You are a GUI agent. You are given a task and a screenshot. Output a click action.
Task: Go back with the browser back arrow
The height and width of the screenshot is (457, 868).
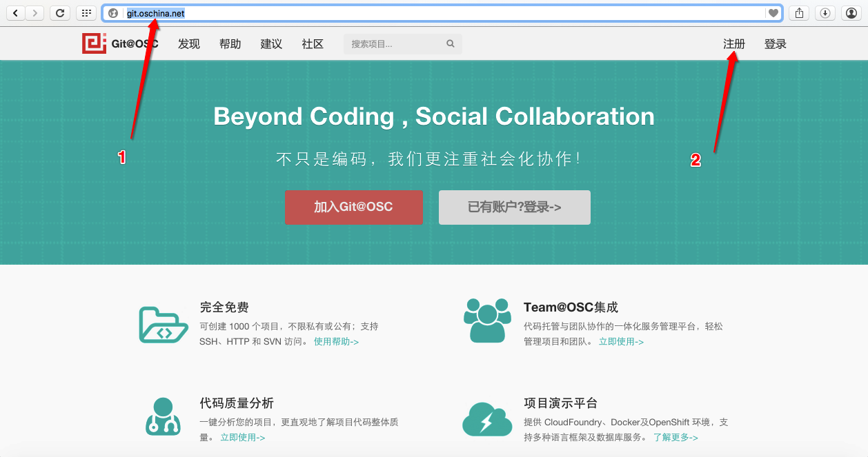tap(15, 12)
